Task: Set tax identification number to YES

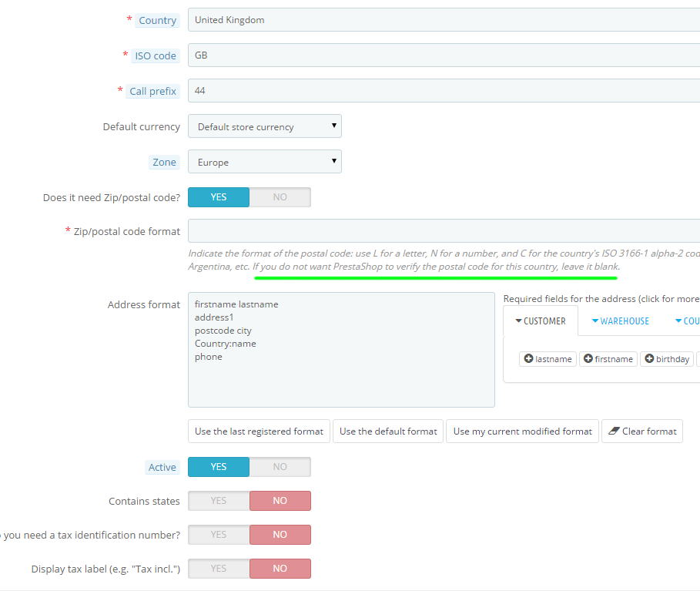Action: [x=219, y=535]
